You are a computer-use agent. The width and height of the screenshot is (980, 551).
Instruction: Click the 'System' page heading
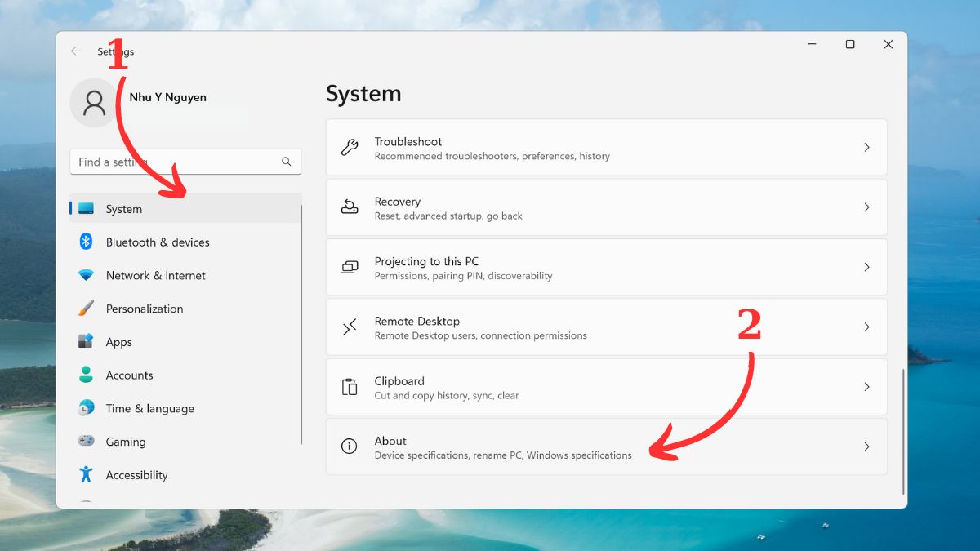[x=363, y=94]
